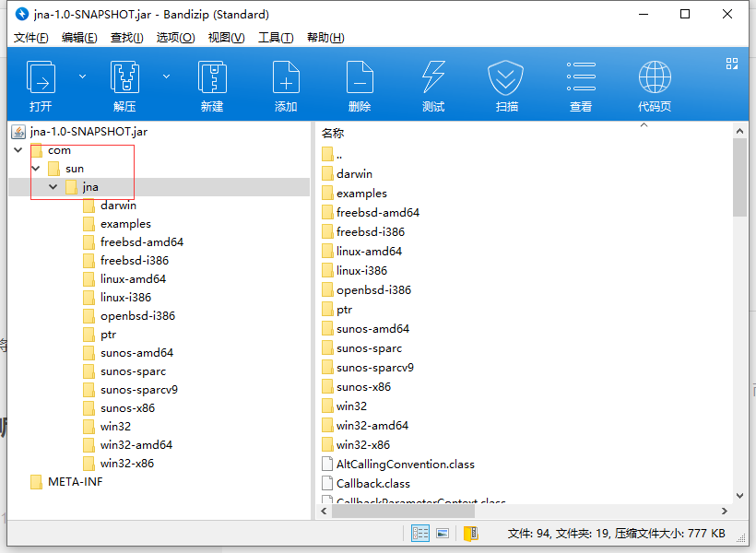Select freebsd-amd64 in the folder tree
756x553 pixels.
[142, 242]
